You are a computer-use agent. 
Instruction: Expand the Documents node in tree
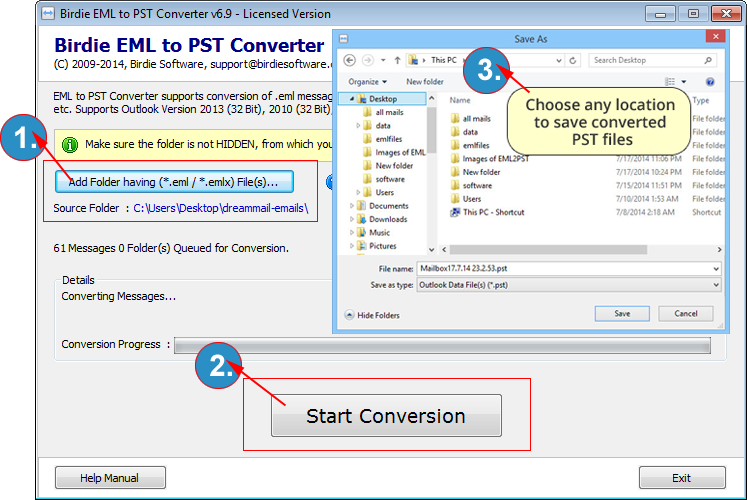[352, 206]
